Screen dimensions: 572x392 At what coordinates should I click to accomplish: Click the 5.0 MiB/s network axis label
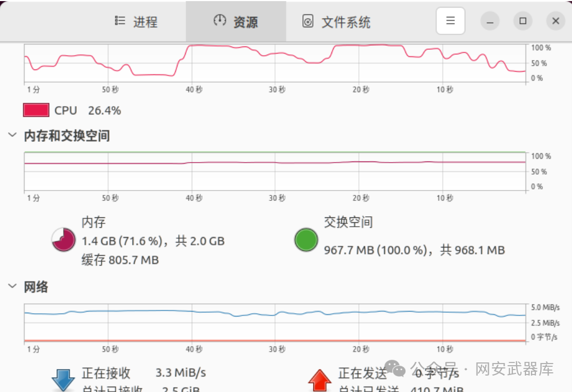click(545, 307)
